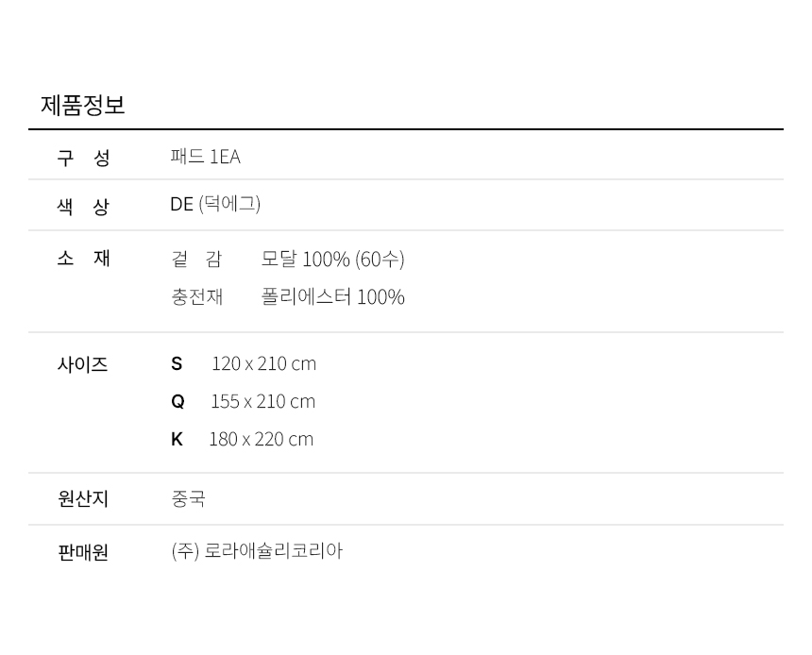Click the 패드 1EA value
Viewport: 812px width, 655px height.
pos(205,157)
